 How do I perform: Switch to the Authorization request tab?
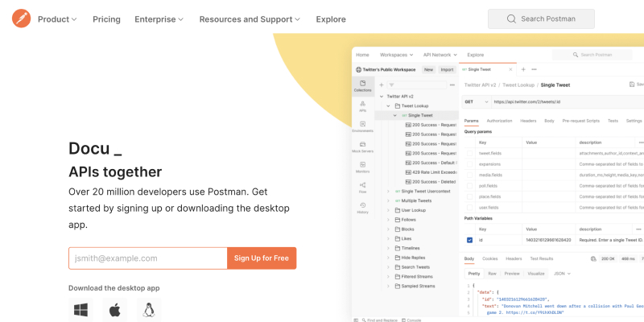coord(499,121)
